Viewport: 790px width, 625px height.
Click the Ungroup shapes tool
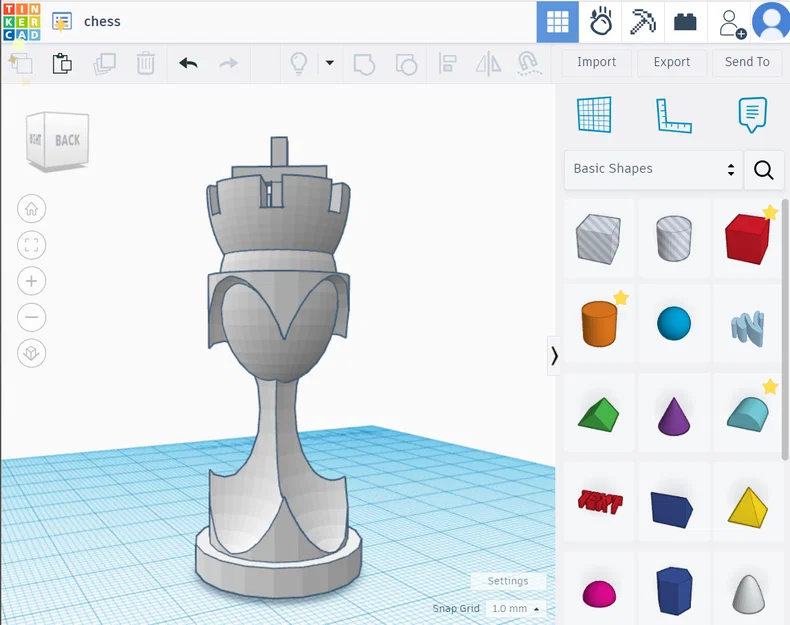pos(406,64)
